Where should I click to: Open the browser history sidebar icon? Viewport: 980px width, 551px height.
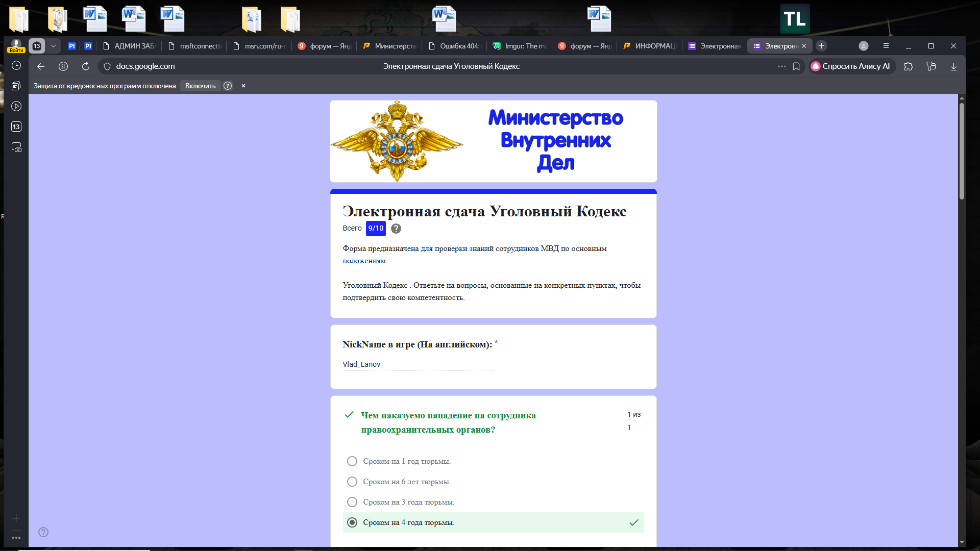point(16,65)
